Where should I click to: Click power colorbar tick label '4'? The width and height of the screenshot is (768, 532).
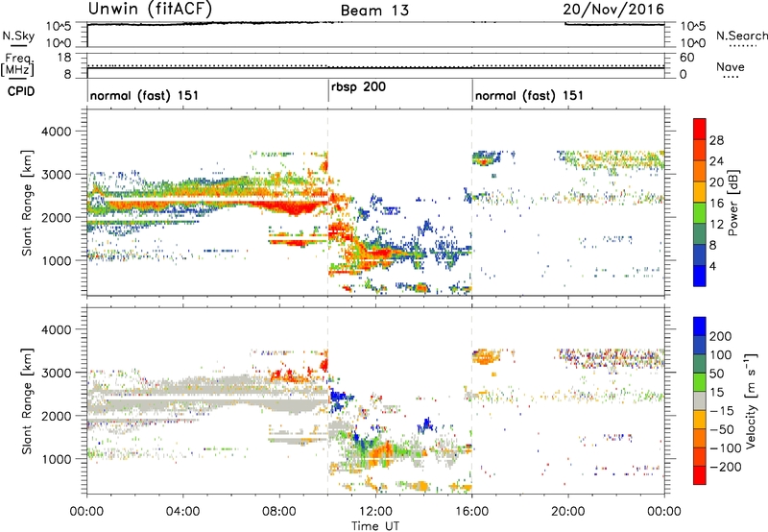point(712,266)
